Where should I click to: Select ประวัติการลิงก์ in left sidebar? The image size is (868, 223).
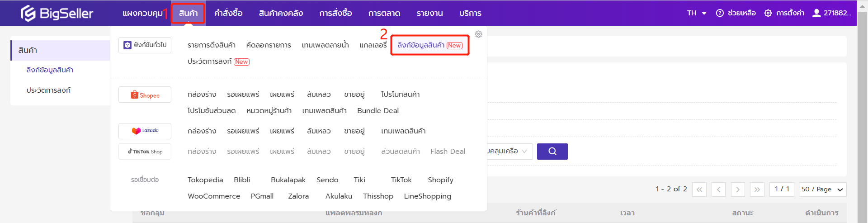pyautogui.click(x=48, y=90)
